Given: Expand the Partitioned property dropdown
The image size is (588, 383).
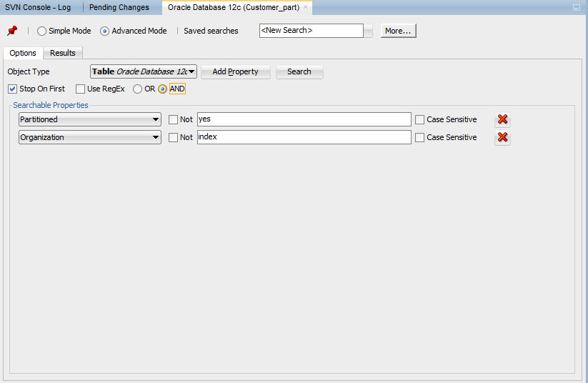Looking at the screenshot, I should (x=156, y=120).
